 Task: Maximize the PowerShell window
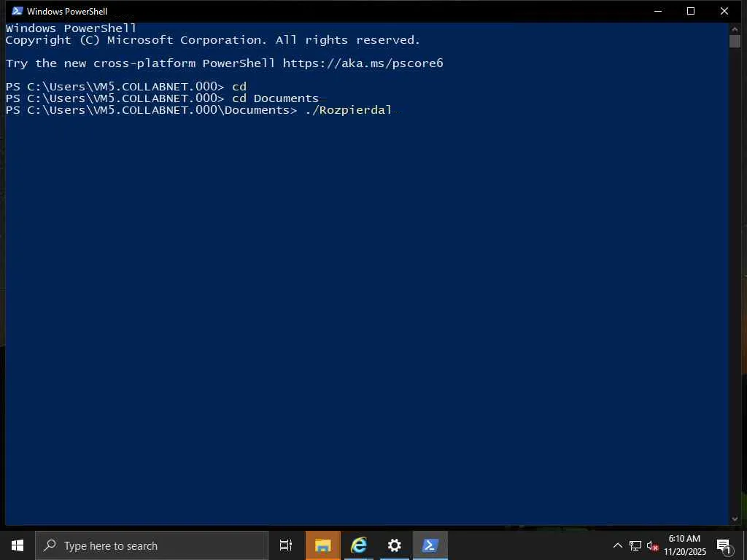691,11
